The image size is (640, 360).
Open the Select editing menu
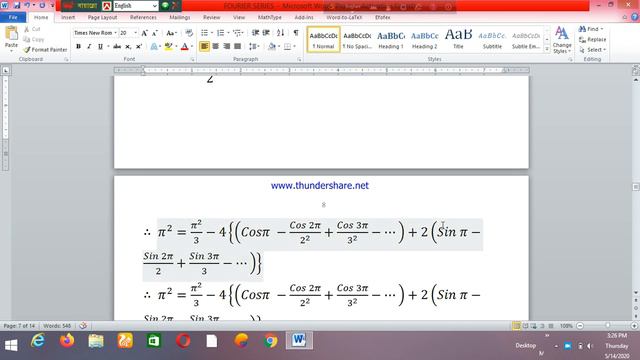point(592,50)
